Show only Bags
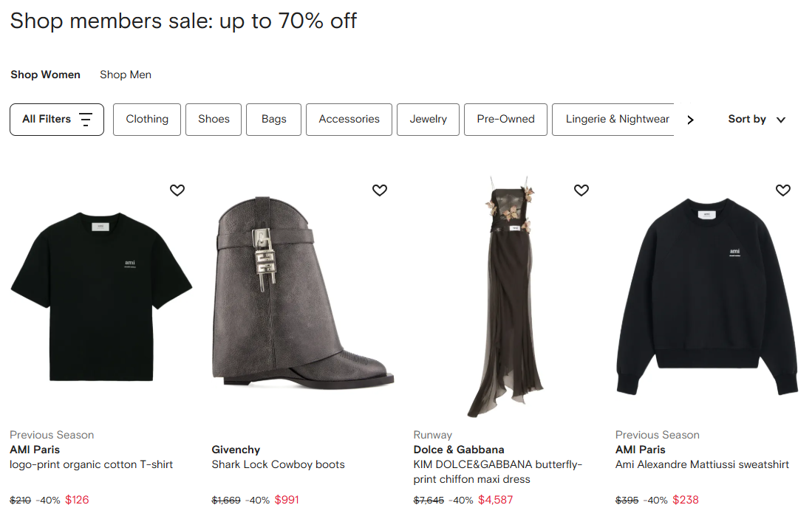Image resolution: width=812 pixels, height=519 pixels. pos(273,120)
